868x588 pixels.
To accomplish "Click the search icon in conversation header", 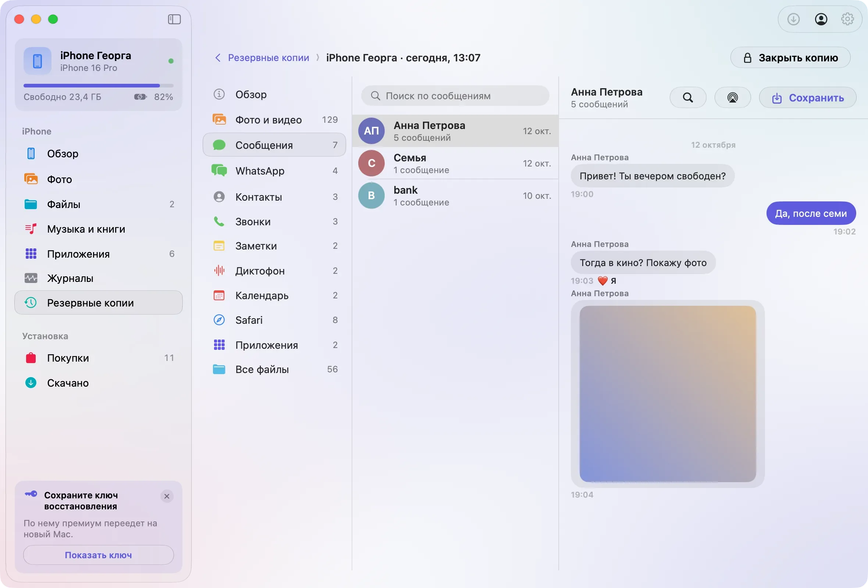I will tap(688, 98).
